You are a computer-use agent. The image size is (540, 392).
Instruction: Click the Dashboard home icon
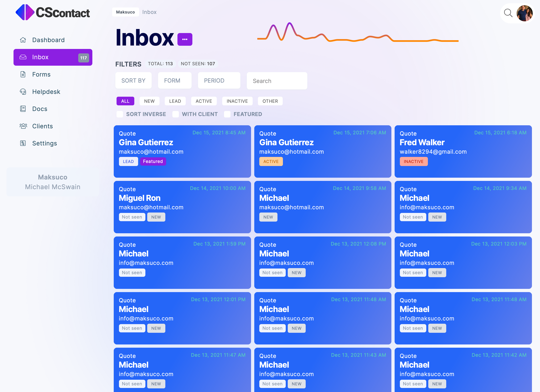click(23, 40)
